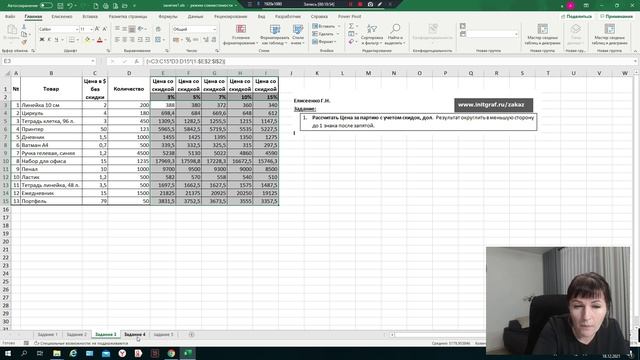Switch to the Формулы ribbon tab

168,16
